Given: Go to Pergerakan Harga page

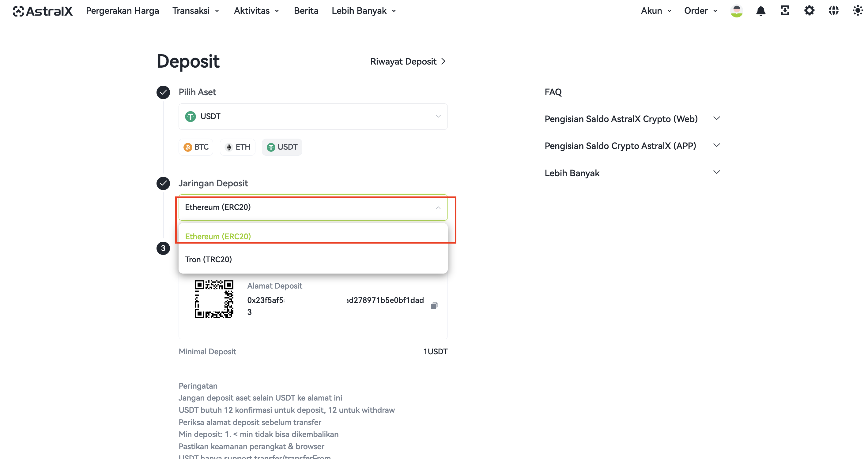Looking at the screenshot, I should coord(122,11).
